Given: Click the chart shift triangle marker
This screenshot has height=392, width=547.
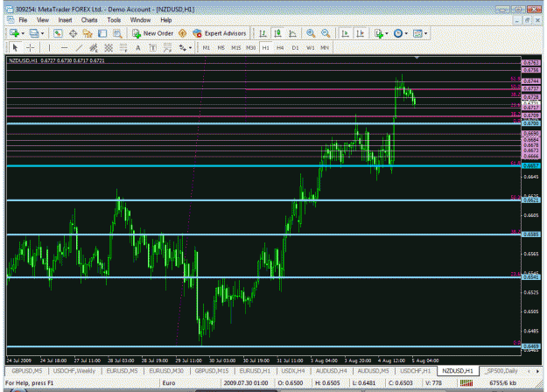Looking at the screenshot, I should click(417, 58).
